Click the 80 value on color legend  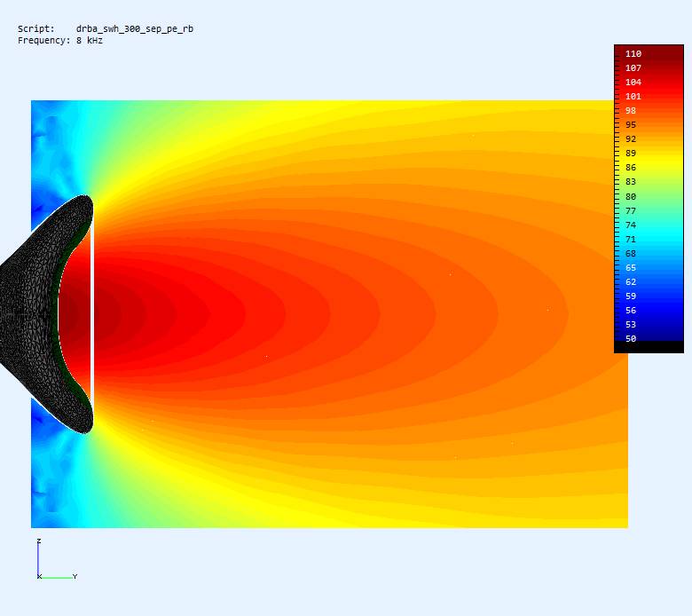click(631, 196)
